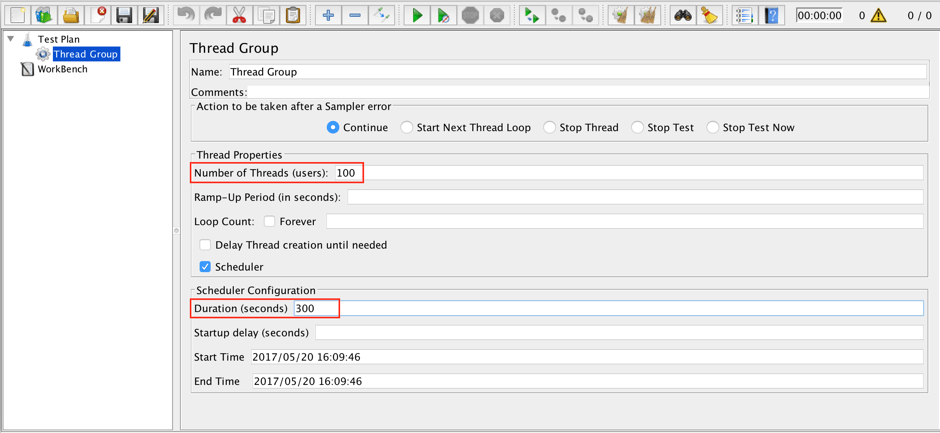Select the Stop Test radio option

click(637, 128)
